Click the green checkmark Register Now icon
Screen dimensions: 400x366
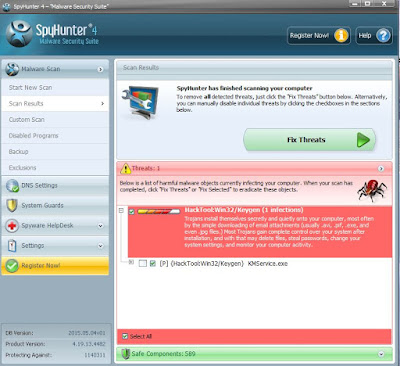pos(12,266)
